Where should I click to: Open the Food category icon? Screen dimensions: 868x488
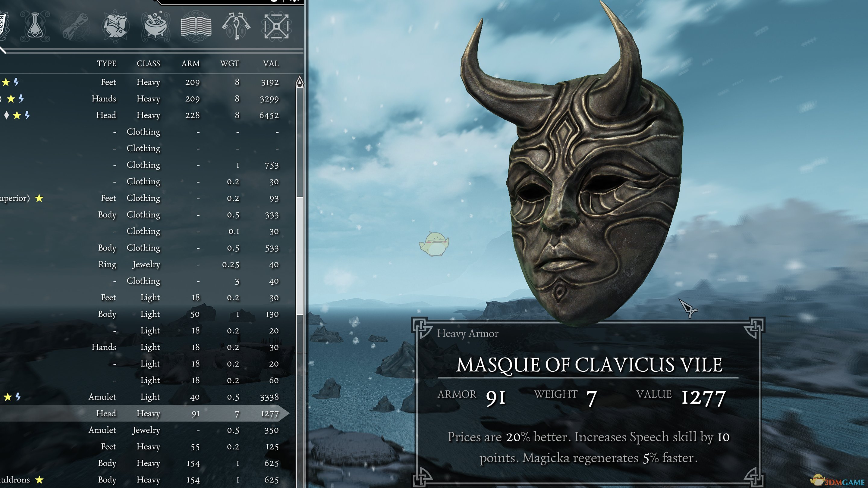(x=115, y=26)
